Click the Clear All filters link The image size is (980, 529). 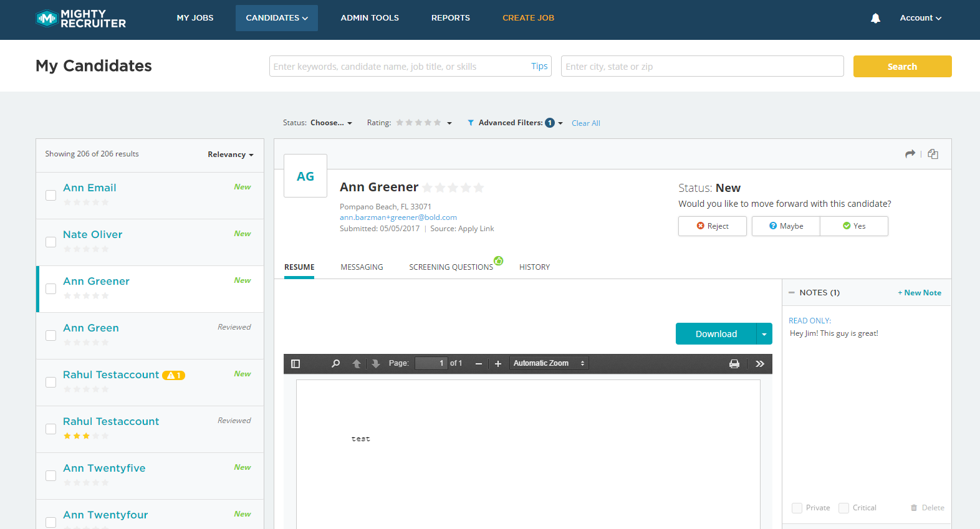point(585,123)
